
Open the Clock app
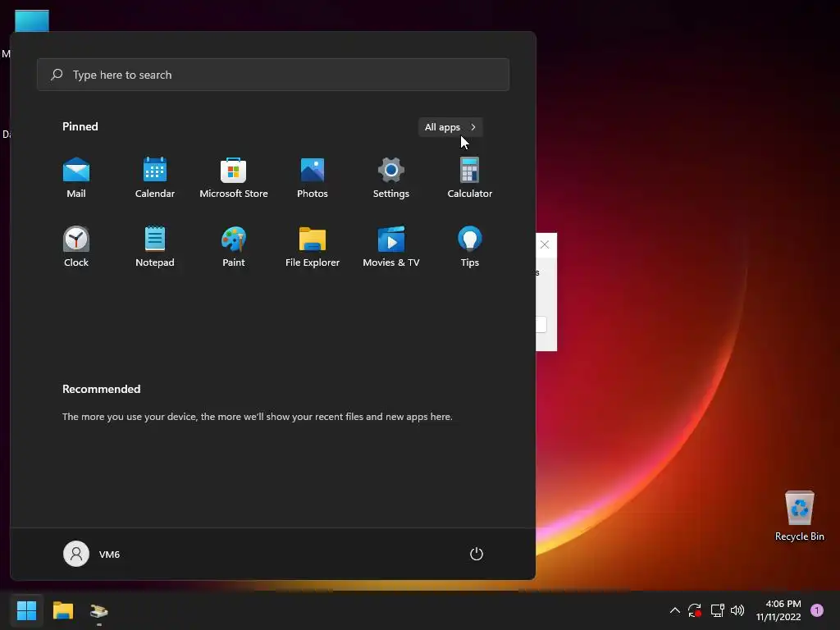coord(76,246)
